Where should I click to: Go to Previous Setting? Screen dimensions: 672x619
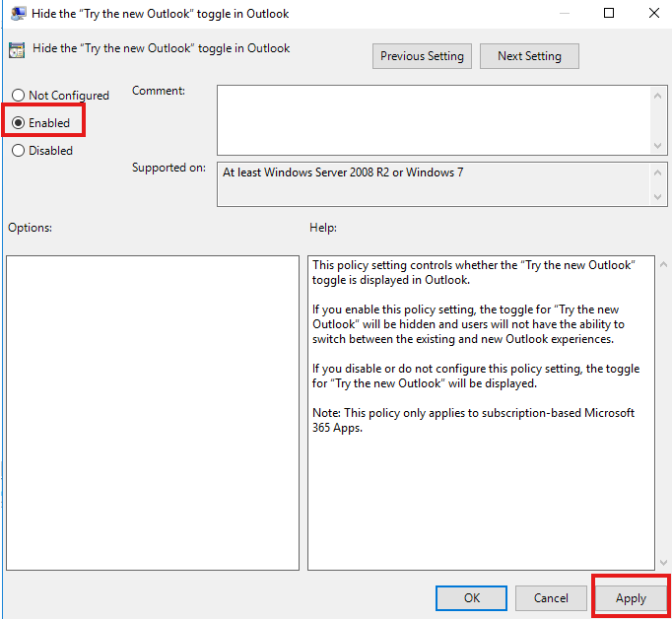tap(422, 56)
